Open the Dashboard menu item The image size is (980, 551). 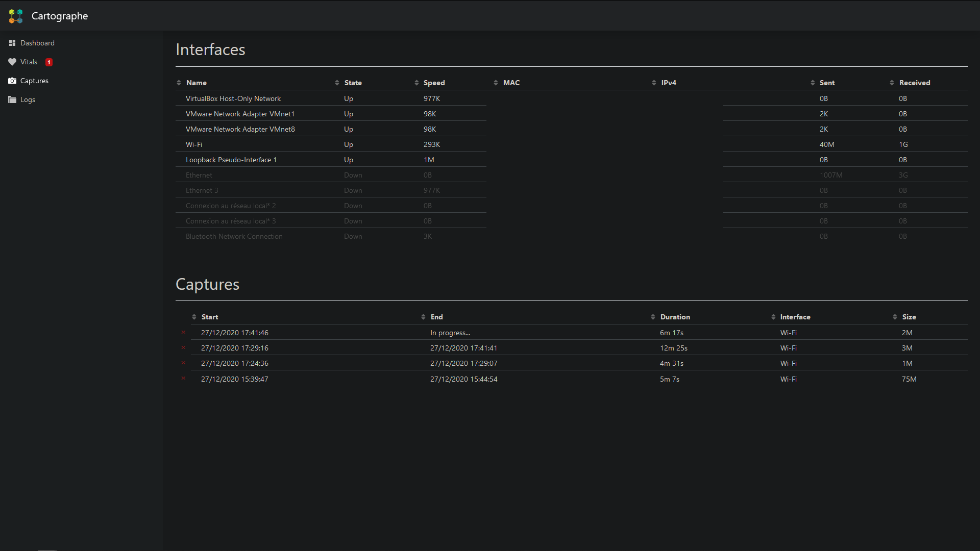tap(37, 43)
